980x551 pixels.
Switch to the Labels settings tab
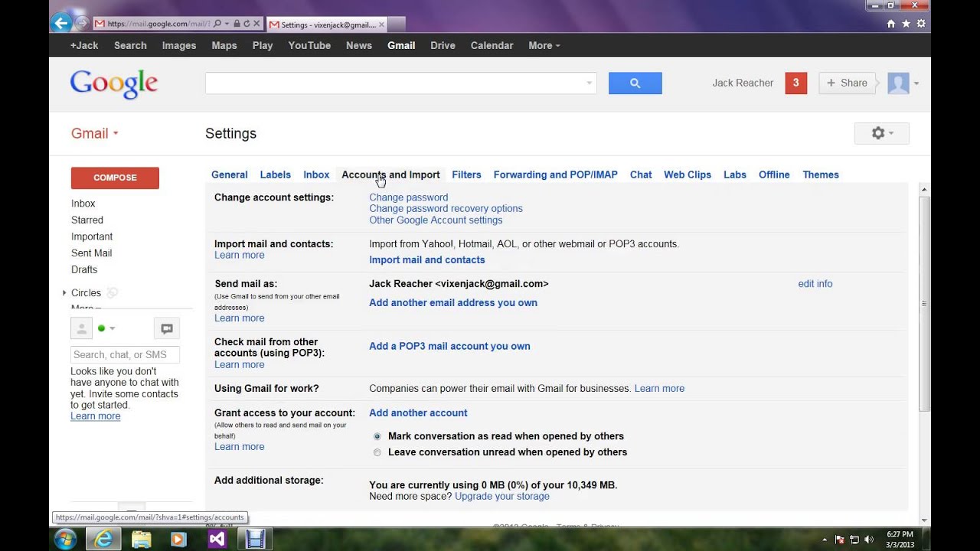[x=275, y=174]
